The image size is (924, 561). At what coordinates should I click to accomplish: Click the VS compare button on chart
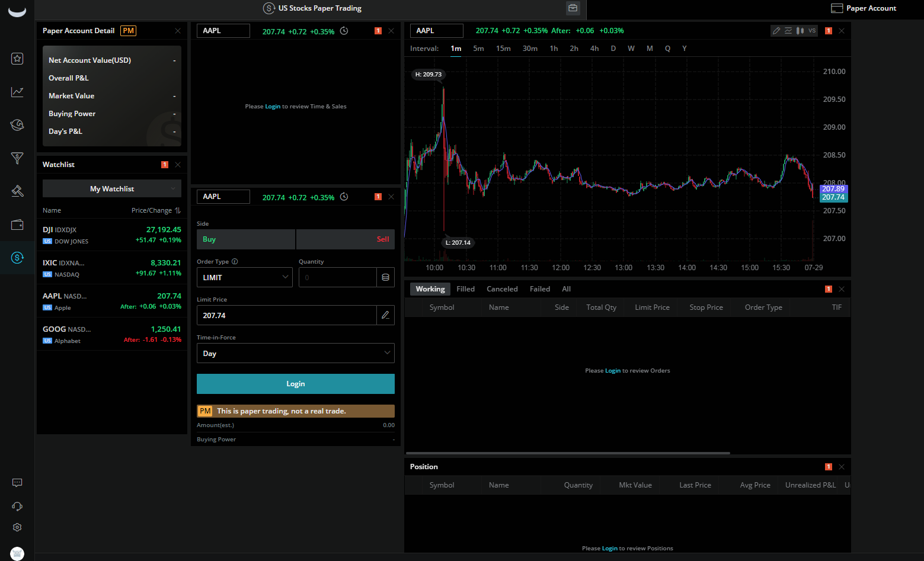pyautogui.click(x=812, y=31)
